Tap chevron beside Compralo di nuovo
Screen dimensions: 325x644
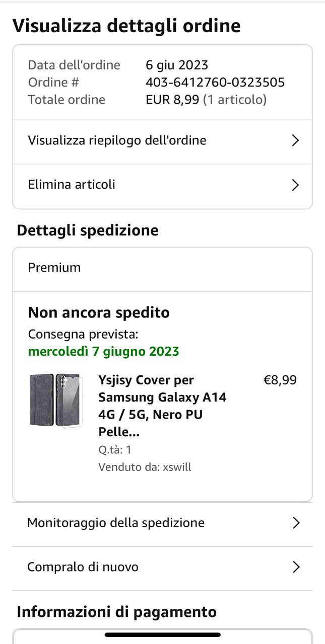tap(296, 568)
